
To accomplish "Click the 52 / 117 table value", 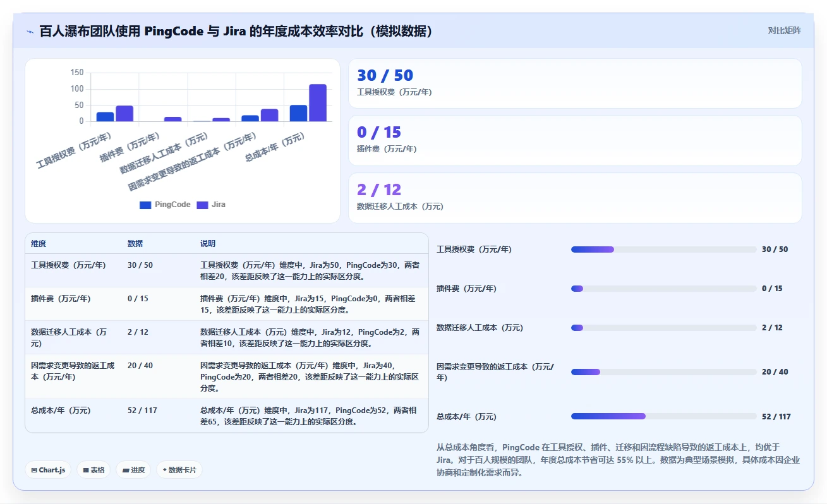I will [142, 411].
